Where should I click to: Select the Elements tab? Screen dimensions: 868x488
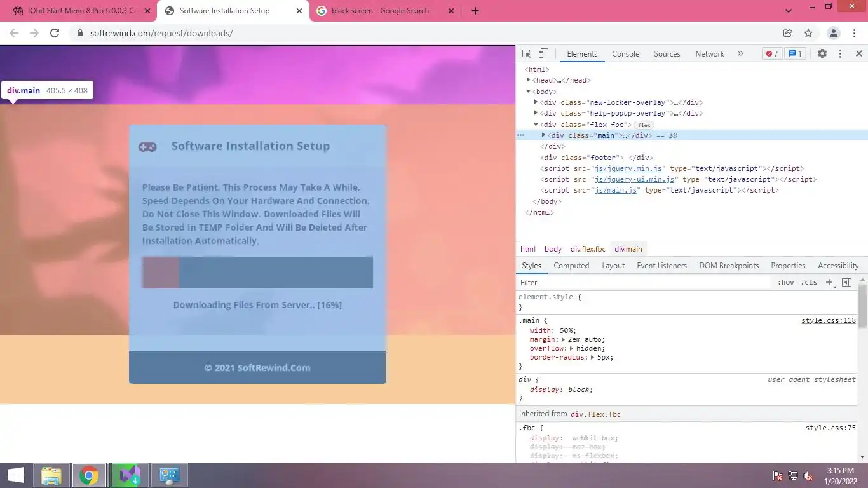pyautogui.click(x=582, y=54)
